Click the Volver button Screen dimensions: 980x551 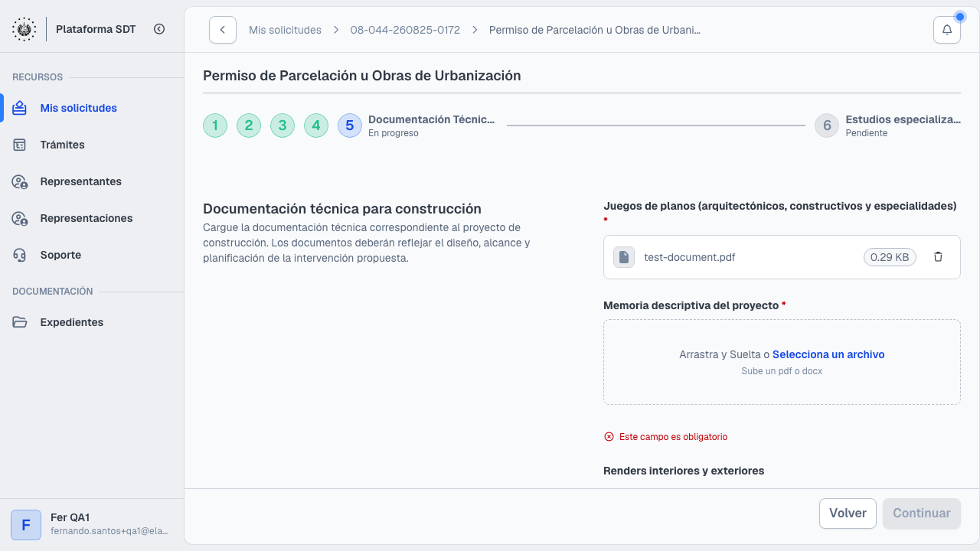848,514
